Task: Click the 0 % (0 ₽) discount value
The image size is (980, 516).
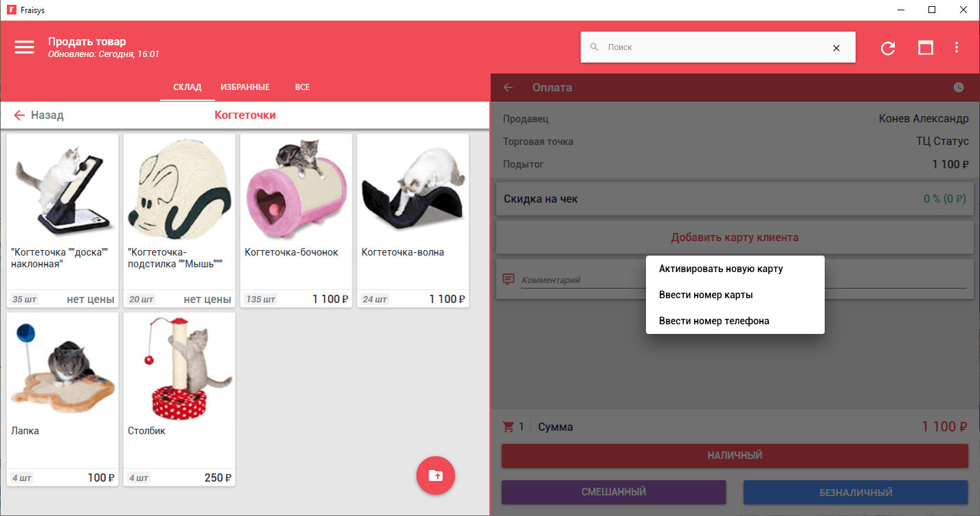Action: (x=946, y=199)
